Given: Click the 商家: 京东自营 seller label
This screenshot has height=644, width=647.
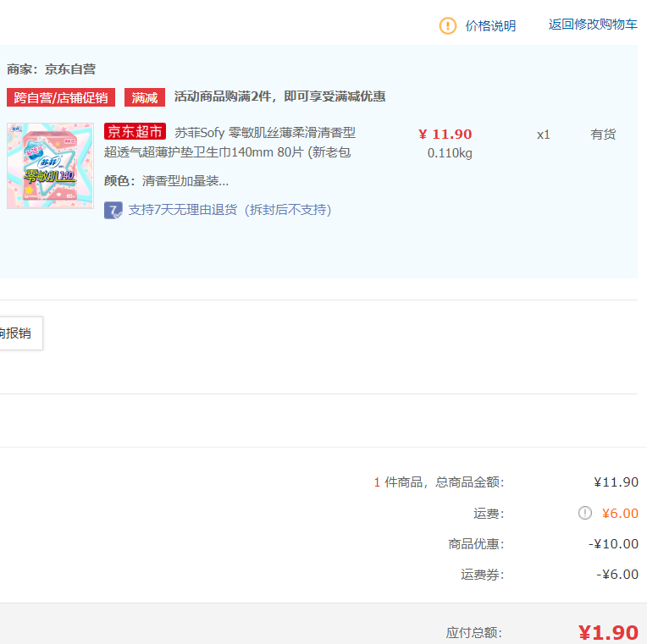Looking at the screenshot, I should [51, 69].
